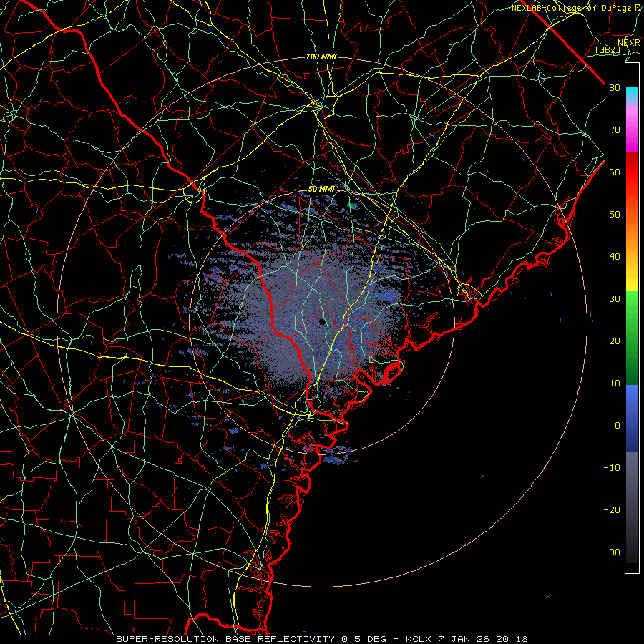The width and height of the screenshot is (644, 644).
Task: Click the 100 NMI range ring label
Action: coord(321,57)
